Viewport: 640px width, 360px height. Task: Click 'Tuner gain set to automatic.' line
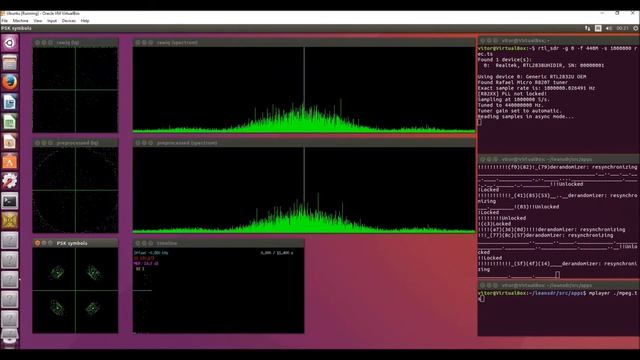[520, 111]
